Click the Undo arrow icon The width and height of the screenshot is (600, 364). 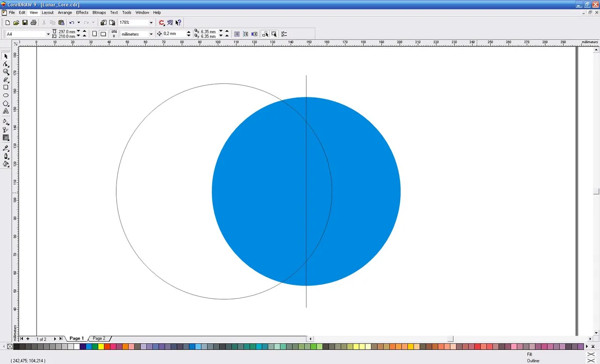72,22
